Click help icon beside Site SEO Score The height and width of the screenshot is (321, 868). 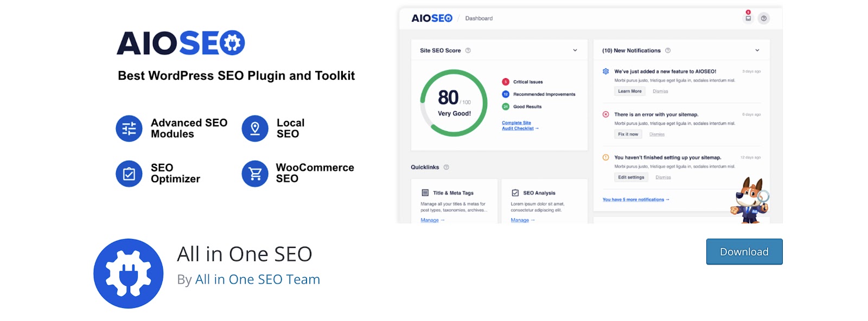468,50
